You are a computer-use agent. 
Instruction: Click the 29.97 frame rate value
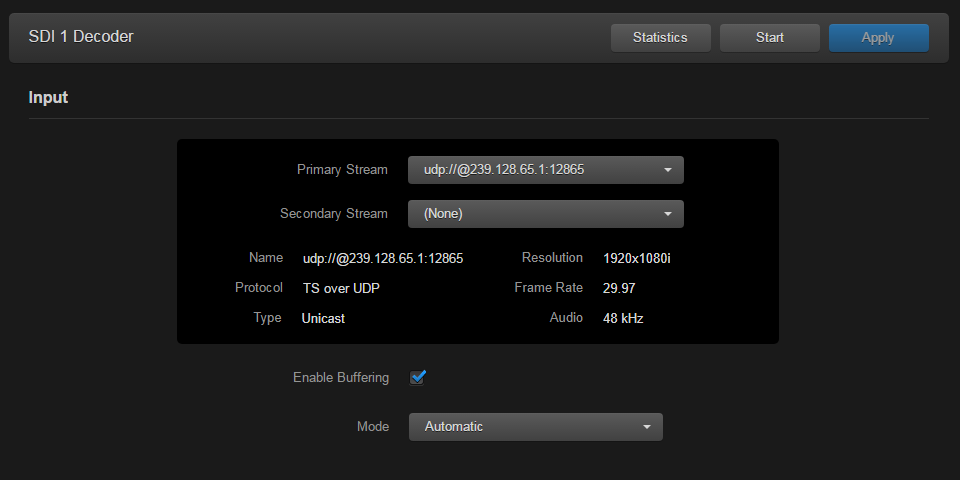click(x=619, y=289)
